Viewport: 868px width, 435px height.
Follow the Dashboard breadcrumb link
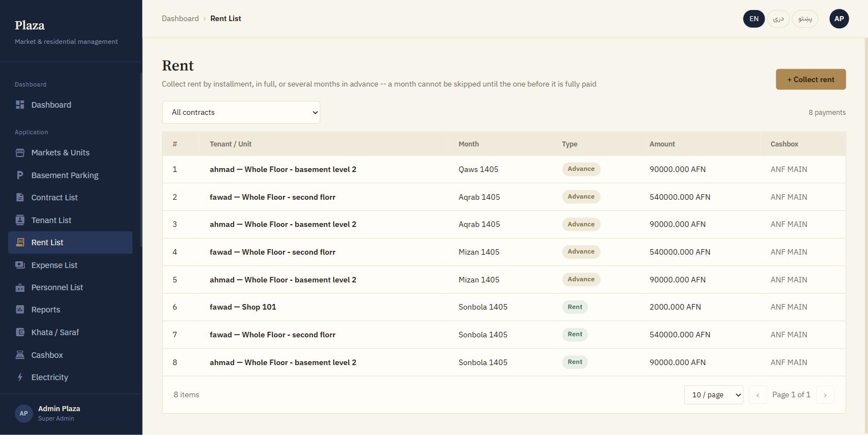(x=180, y=18)
